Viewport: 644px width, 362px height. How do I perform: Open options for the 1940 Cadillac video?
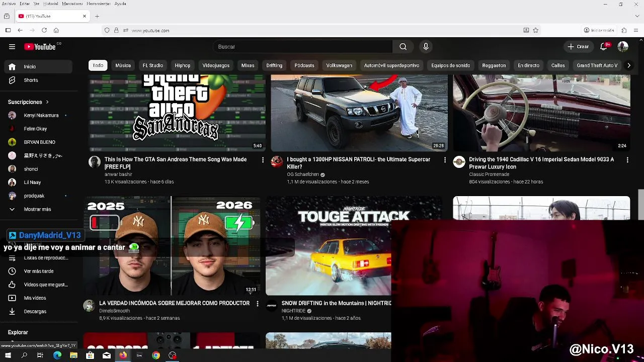pos(627,160)
